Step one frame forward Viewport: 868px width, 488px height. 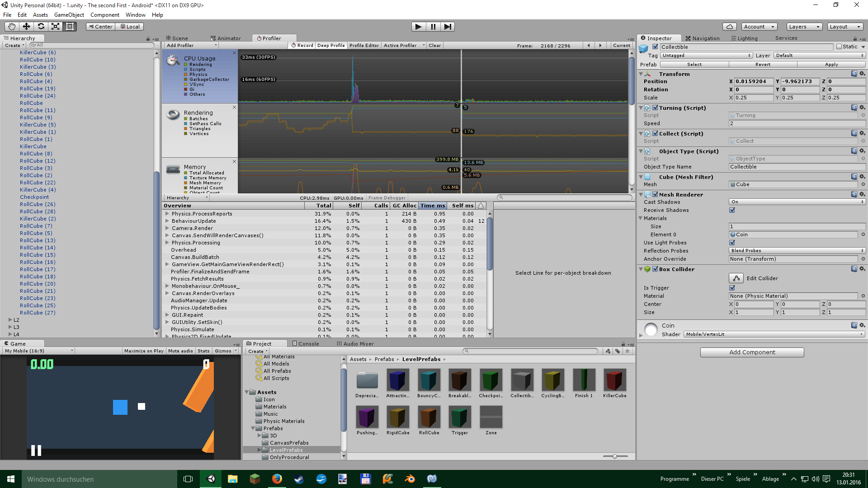click(x=448, y=27)
